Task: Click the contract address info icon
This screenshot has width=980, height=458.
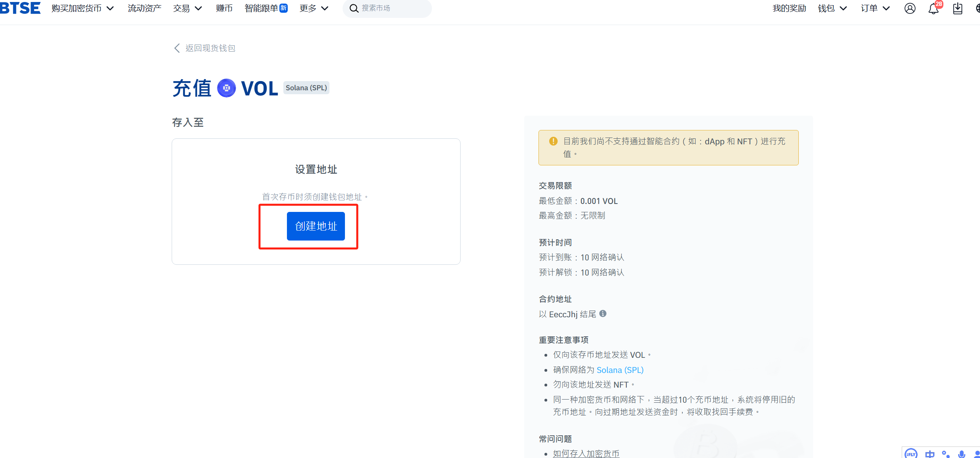Action: pyautogui.click(x=603, y=314)
